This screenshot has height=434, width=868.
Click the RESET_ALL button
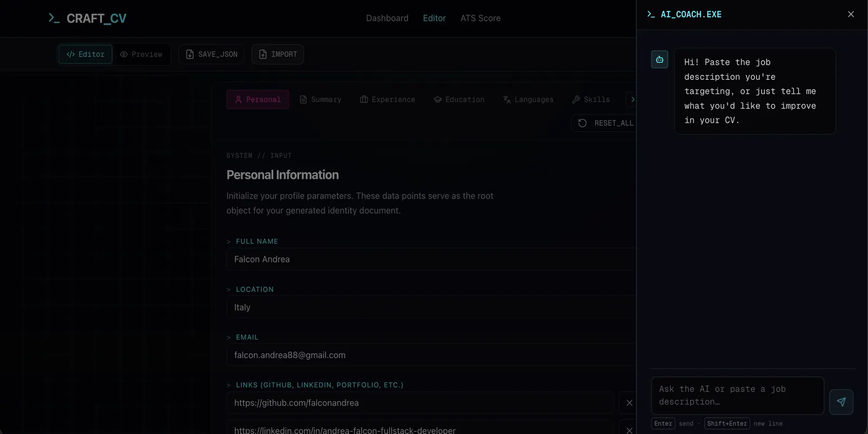pos(604,123)
